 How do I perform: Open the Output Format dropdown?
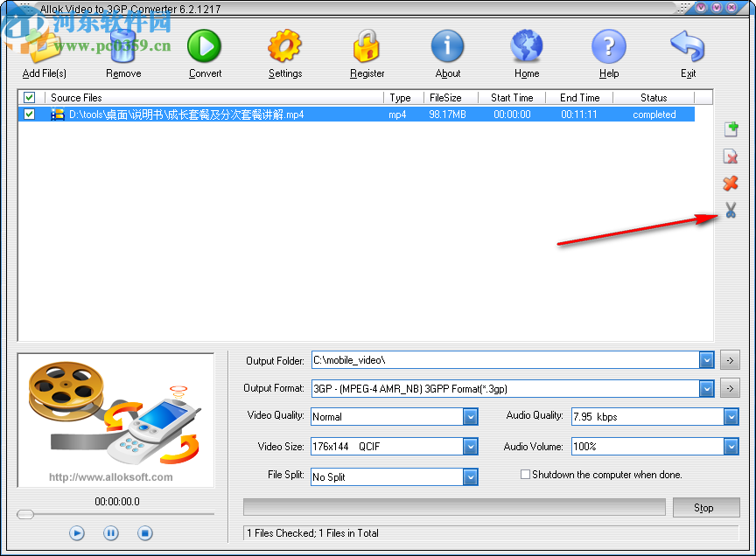point(706,388)
